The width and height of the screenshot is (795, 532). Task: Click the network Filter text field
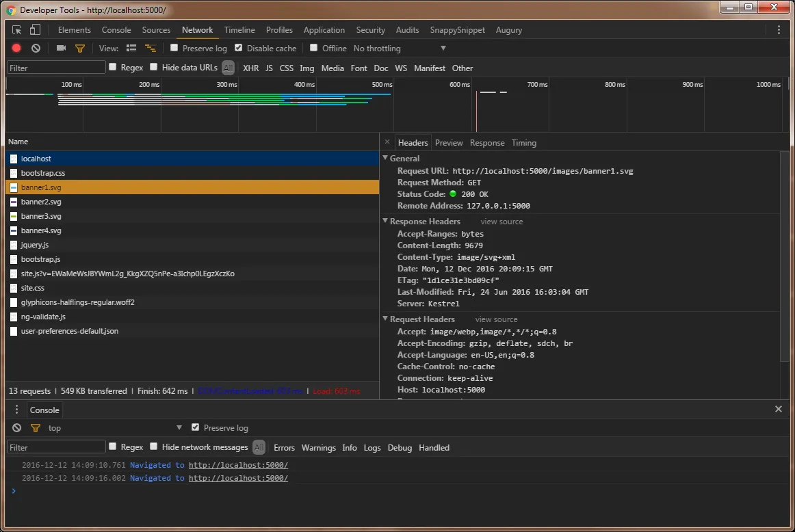(x=57, y=68)
